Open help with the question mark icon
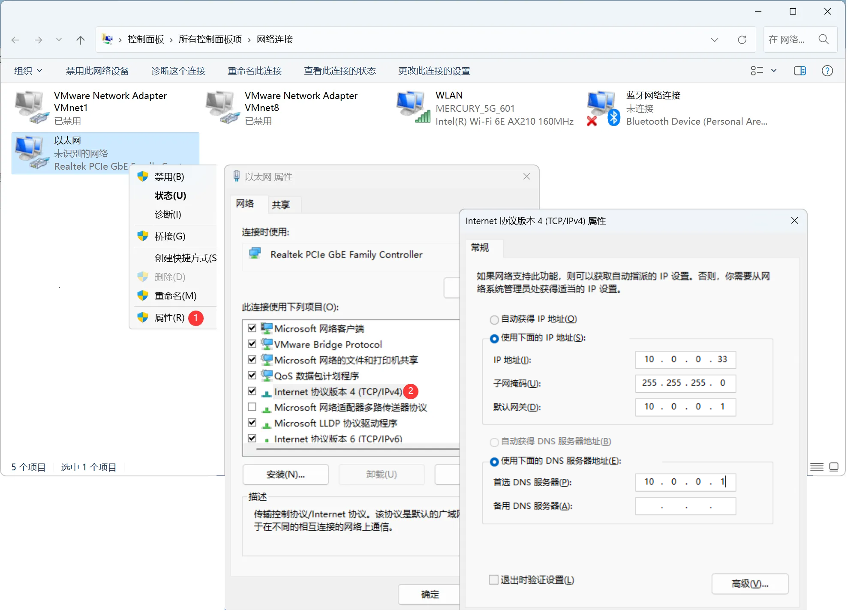The image size is (848, 616). (827, 71)
